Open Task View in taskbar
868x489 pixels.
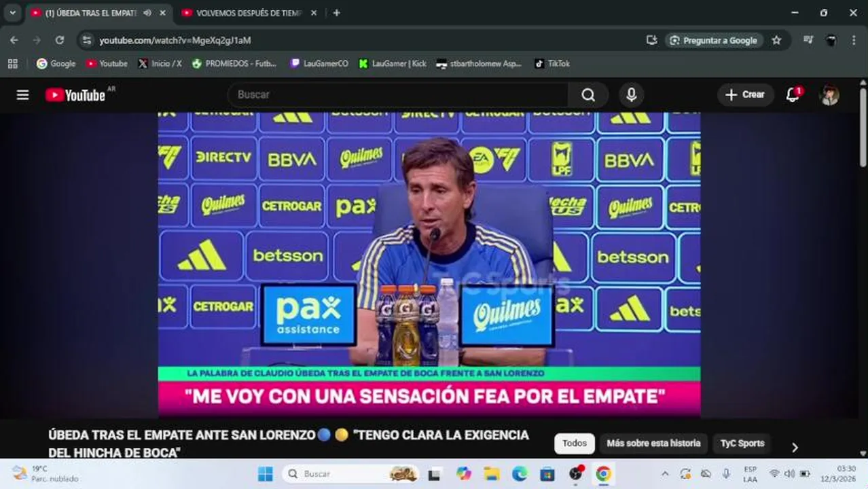[434, 474]
